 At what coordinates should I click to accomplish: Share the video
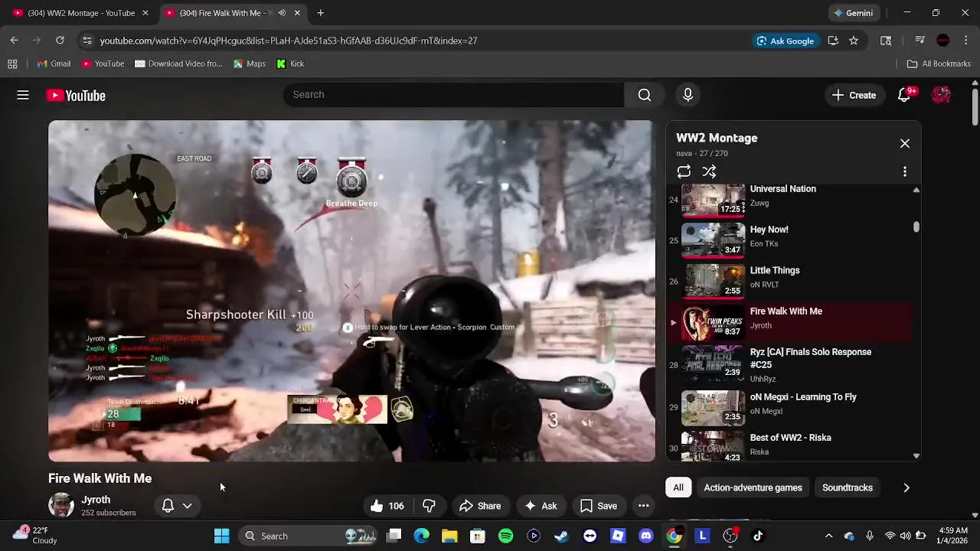tap(480, 506)
